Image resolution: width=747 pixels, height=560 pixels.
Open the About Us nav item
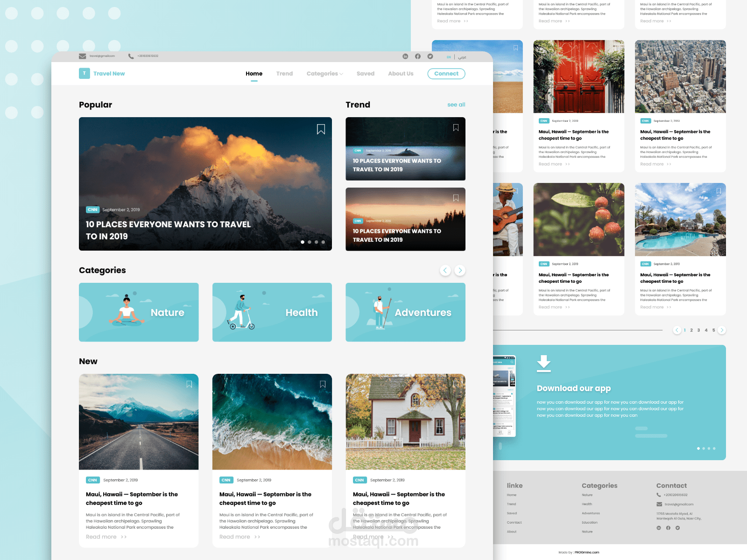tap(401, 74)
